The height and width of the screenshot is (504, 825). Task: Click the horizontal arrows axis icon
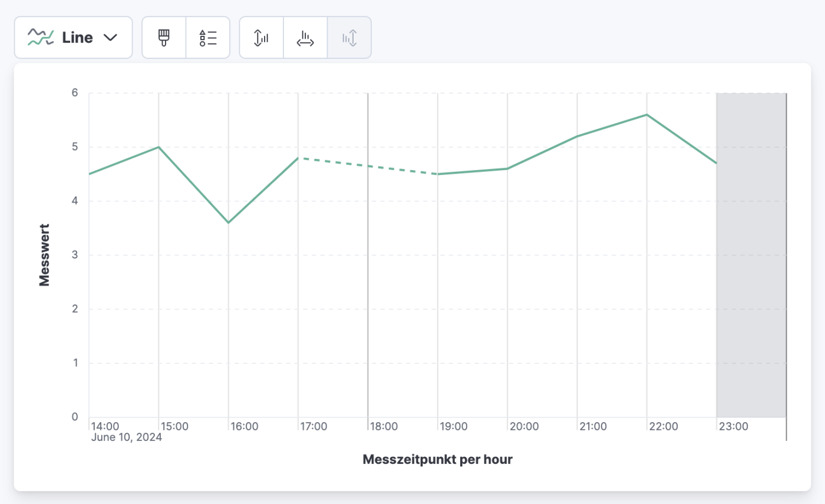(x=305, y=37)
